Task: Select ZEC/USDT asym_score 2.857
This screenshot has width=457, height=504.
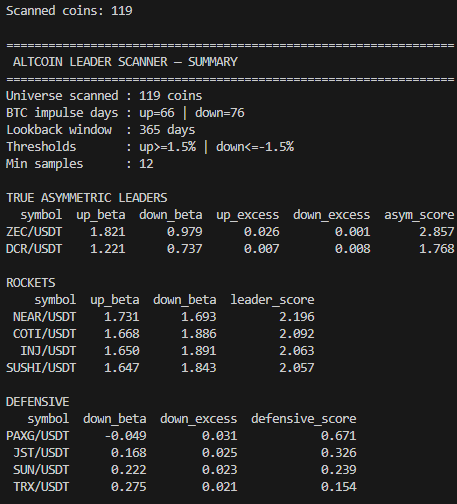Action: point(437,232)
